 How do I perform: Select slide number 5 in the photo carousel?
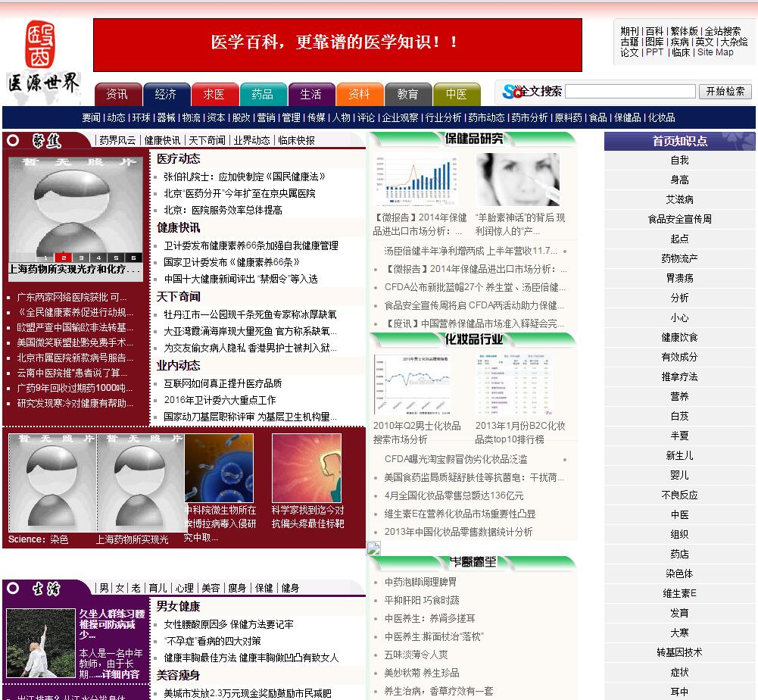click(116, 258)
